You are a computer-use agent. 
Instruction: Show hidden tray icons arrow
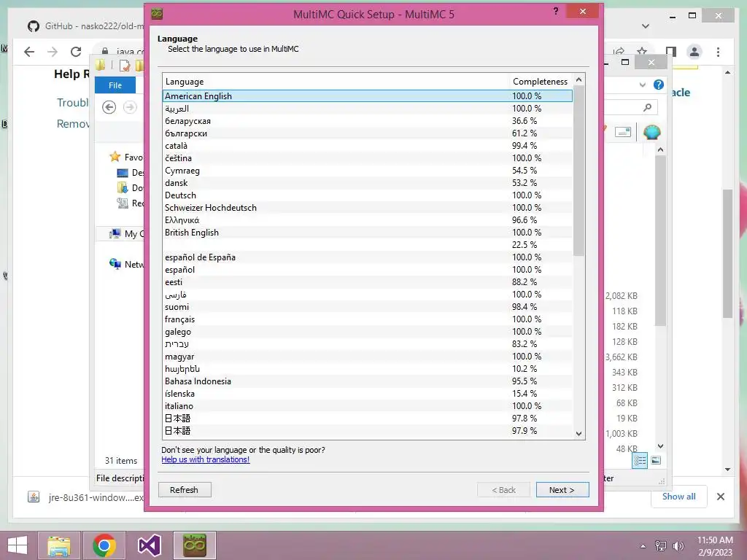click(643, 546)
